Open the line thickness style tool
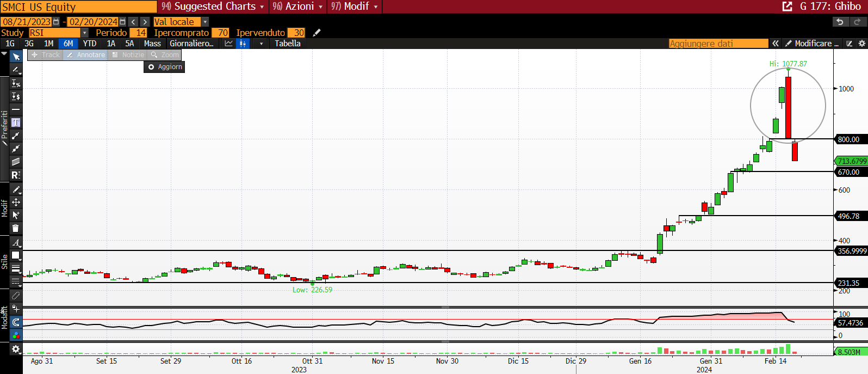The height and width of the screenshot is (374, 868). [16, 268]
